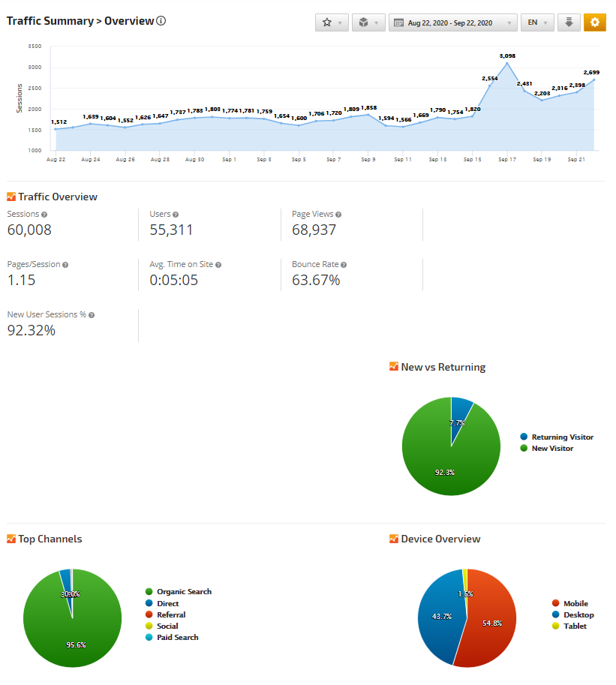Click Traffic Summary breadcrumb link
This screenshot has width=616, height=685.
(50, 20)
